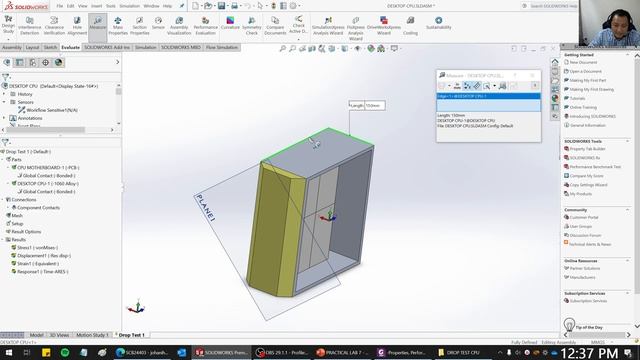The image size is (640, 360).
Task: Select the Displacement1 (-Res disp-) result
Action: (44, 256)
